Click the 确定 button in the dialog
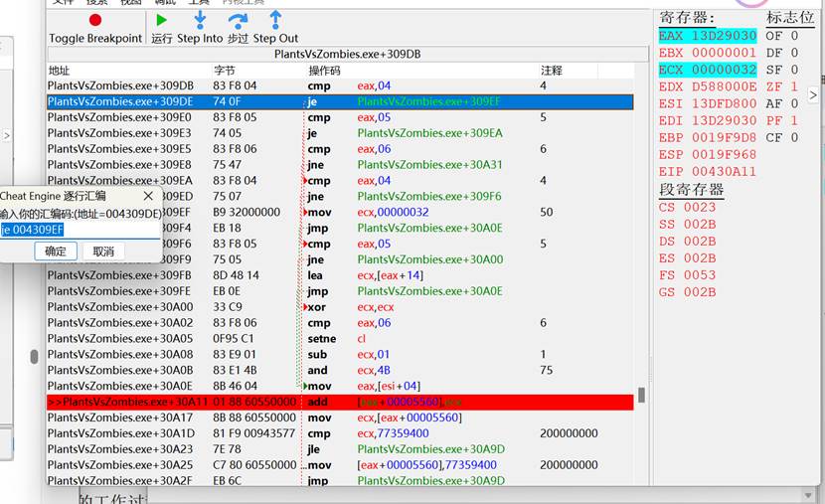The height and width of the screenshot is (504, 825). [x=56, y=252]
